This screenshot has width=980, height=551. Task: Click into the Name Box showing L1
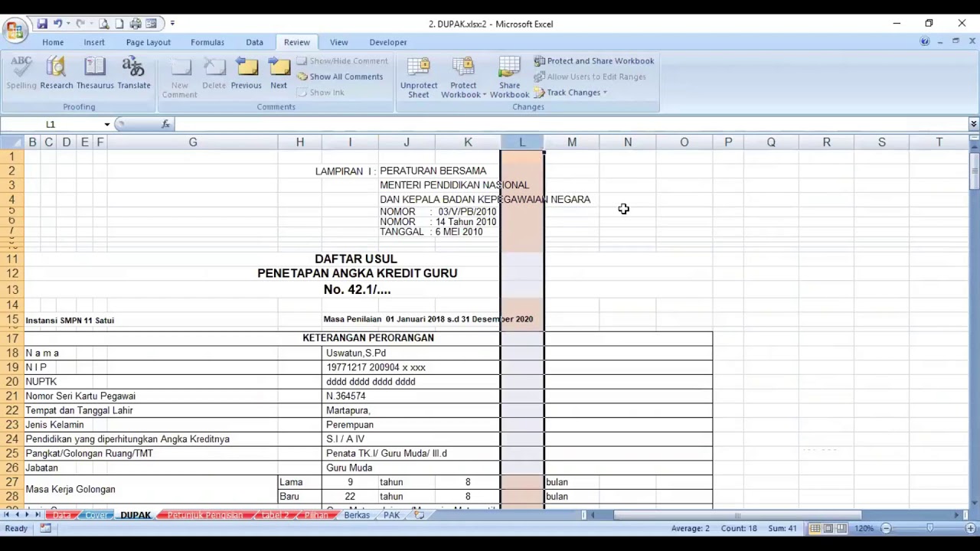[51, 124]
